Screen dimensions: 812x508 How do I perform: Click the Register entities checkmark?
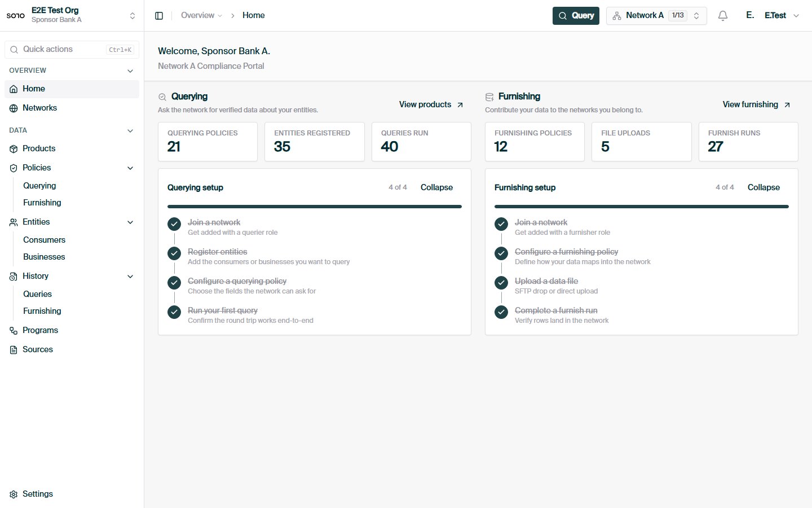coord(174,253)
